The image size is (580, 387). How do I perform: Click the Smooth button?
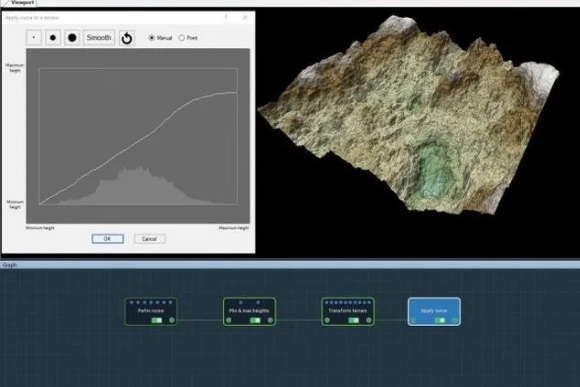coord(99,38)
